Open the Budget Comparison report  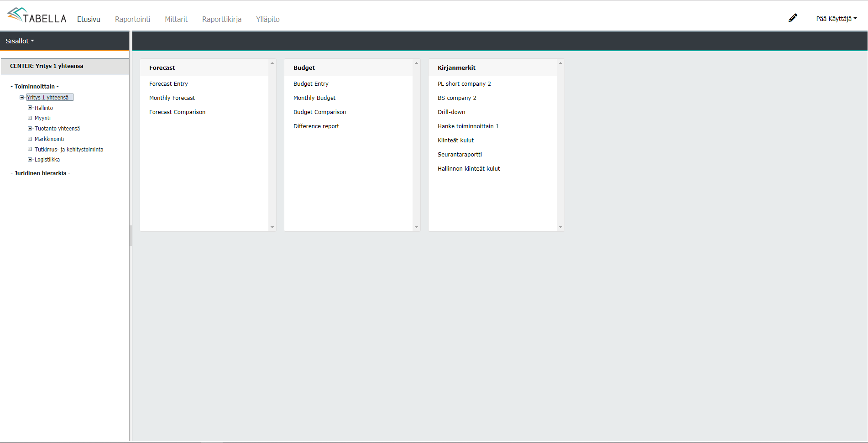(319, 112)
